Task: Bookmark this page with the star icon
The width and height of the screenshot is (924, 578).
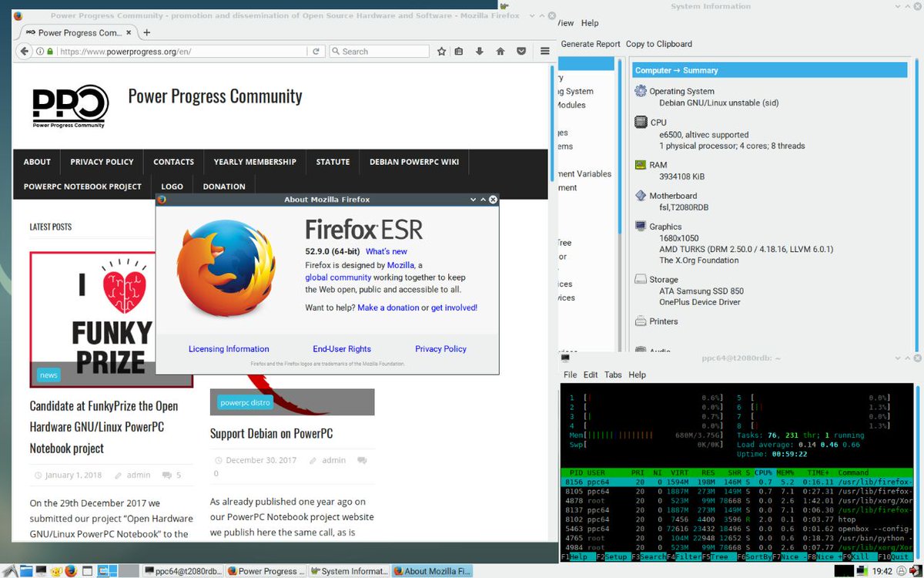Action: coord(441,52)
